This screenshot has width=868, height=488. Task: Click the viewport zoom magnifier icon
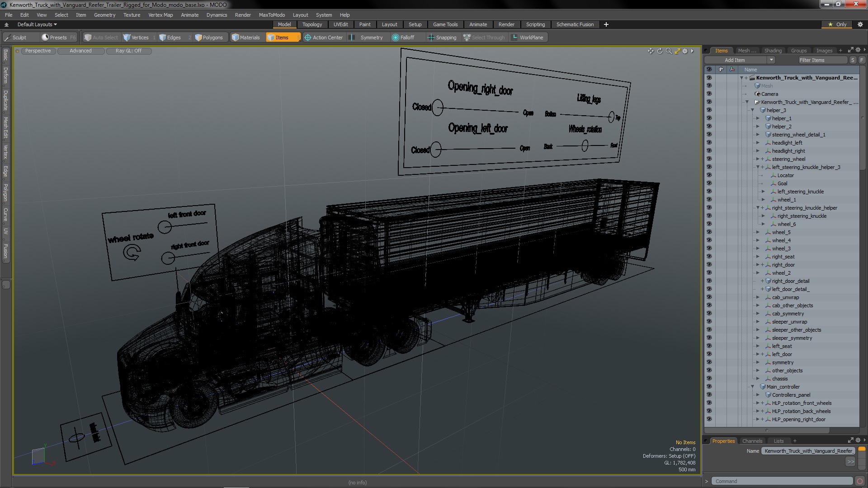pyautogui.click(x=669, y=51)
